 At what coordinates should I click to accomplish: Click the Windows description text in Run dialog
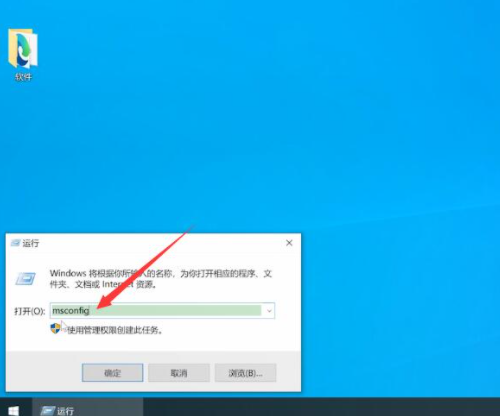pyautogui.click(x=161, y=279)
